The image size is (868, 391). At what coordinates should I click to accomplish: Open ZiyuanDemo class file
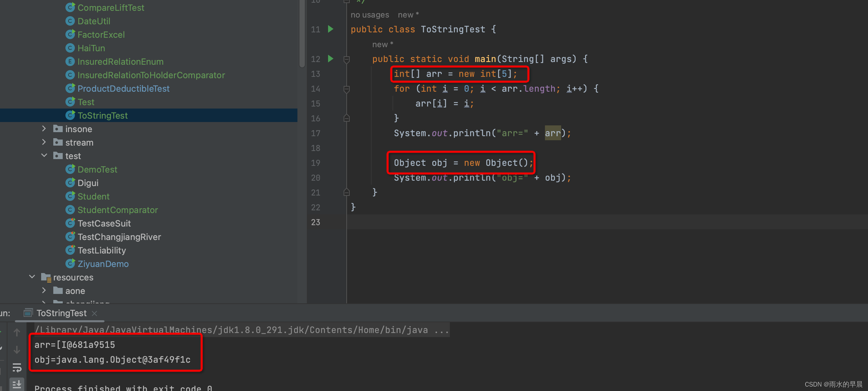click(103, 264)
